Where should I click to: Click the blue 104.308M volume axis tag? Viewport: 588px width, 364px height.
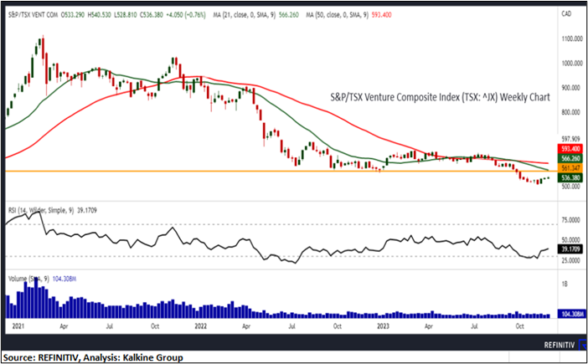[x=570, y=314]
